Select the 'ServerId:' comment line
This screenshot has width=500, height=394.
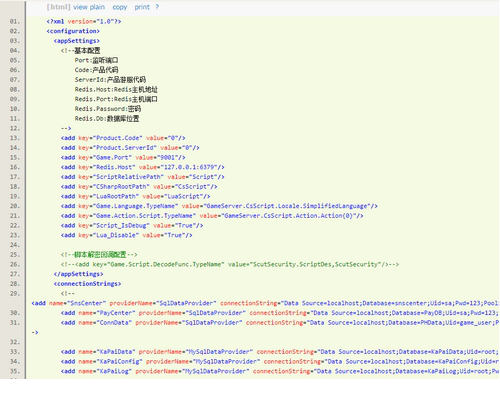[110, 80]
